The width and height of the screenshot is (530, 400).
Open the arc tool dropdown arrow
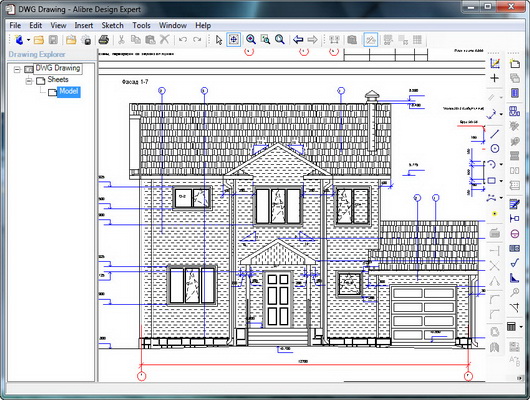click(501, 164)
